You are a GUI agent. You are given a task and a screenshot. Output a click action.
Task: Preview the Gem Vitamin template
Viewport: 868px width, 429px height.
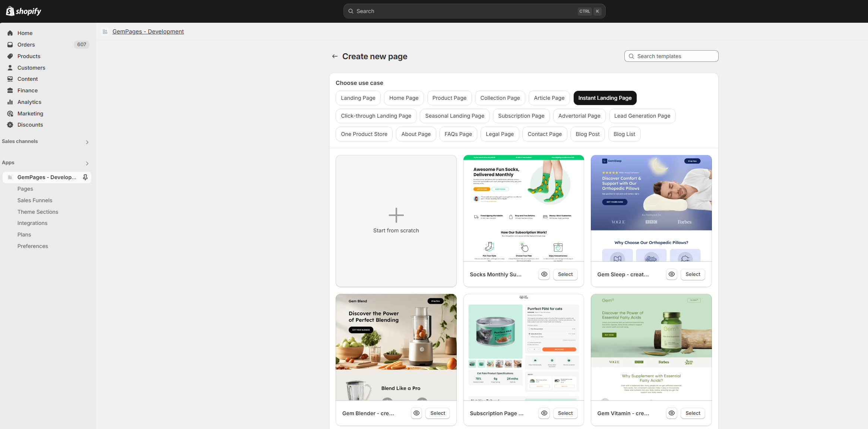(x=671, y=413)
